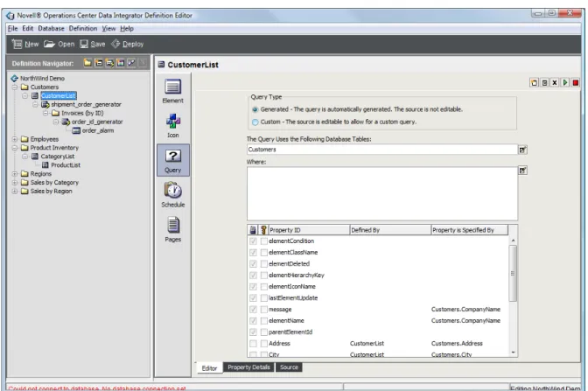Open the Database menu
588x391 pixels.
(x=51, y=29)
